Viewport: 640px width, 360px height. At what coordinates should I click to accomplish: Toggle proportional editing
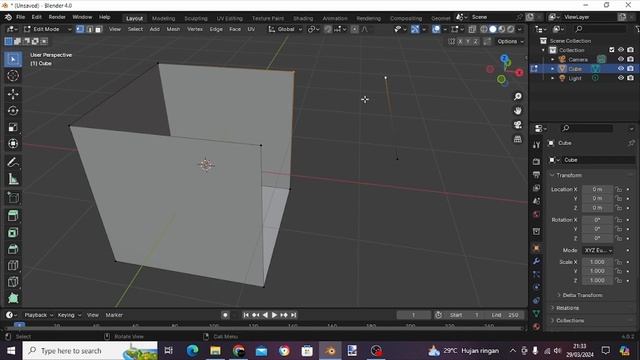[355, 29]
